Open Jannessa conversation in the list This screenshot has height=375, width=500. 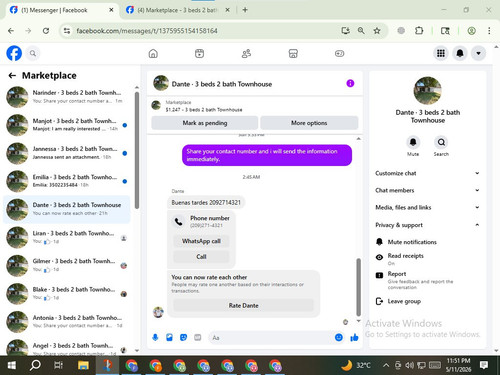(x=67, y=153)
